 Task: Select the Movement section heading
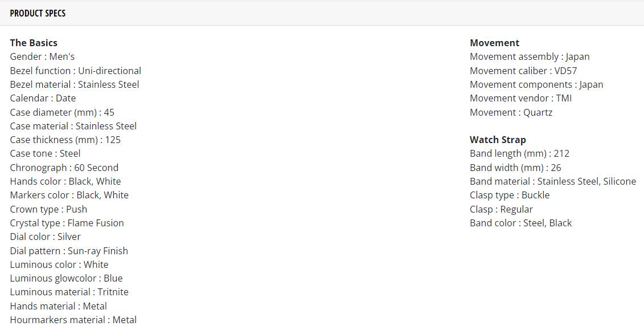tap(494, 43)
